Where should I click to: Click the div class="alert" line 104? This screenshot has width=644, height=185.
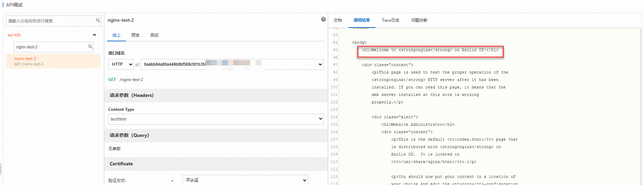pyautogui.click(x=395, y=117)
